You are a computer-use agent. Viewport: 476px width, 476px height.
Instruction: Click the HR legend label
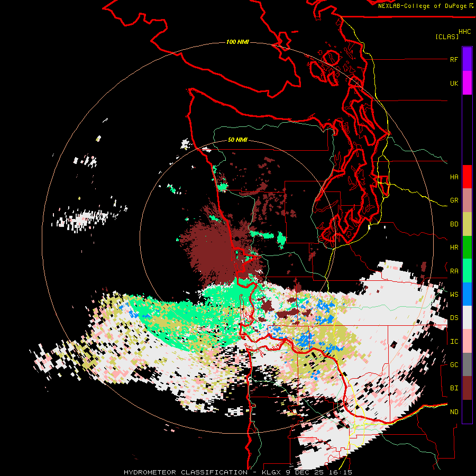point(454,248)
